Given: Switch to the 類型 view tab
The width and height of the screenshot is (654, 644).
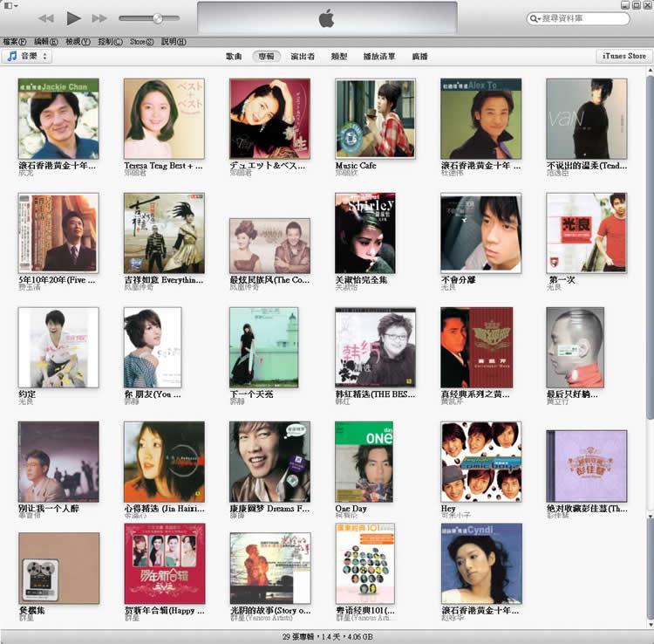Looking at the screenshot, I should pyautogui.click(x=338, y=57).
